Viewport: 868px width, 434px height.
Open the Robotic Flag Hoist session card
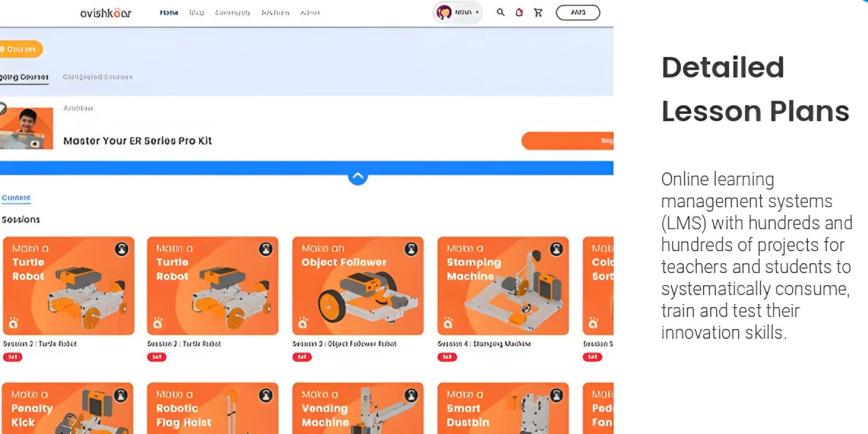coord(213,408)
